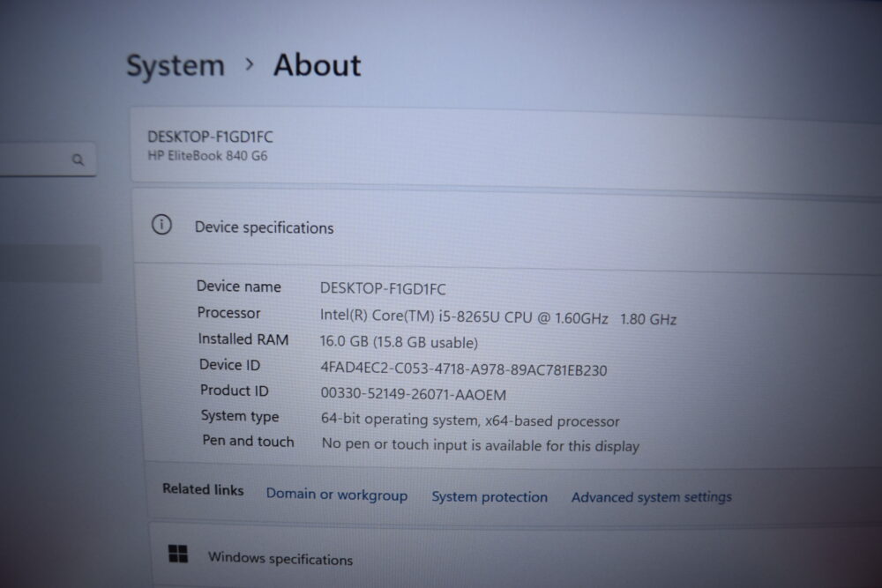The image size is (882, 588).
Task: Go back to System in breadcrumb
Action: coord(176,66)
